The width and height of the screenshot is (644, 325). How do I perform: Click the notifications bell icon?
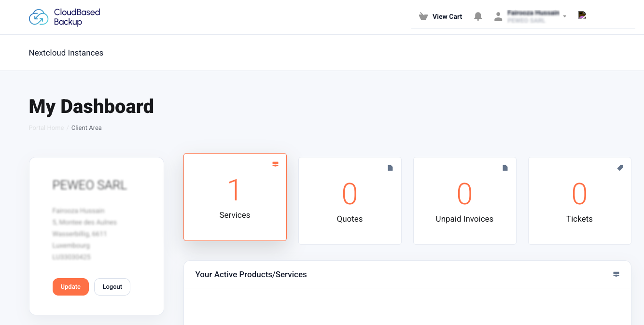click(x=478, y=16)
